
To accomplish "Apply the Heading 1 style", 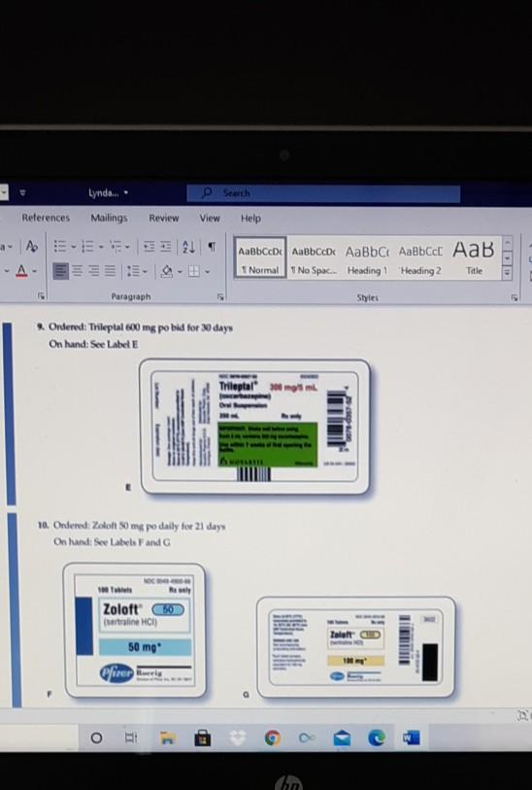I will [x=367, y=259].
